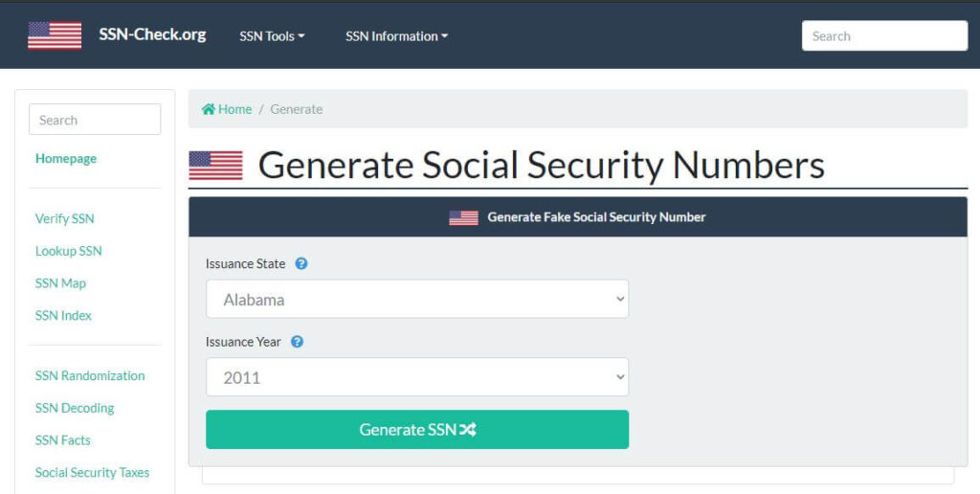Click the flag icon beside page heading
980x494 pixels.
coord(215,166)
